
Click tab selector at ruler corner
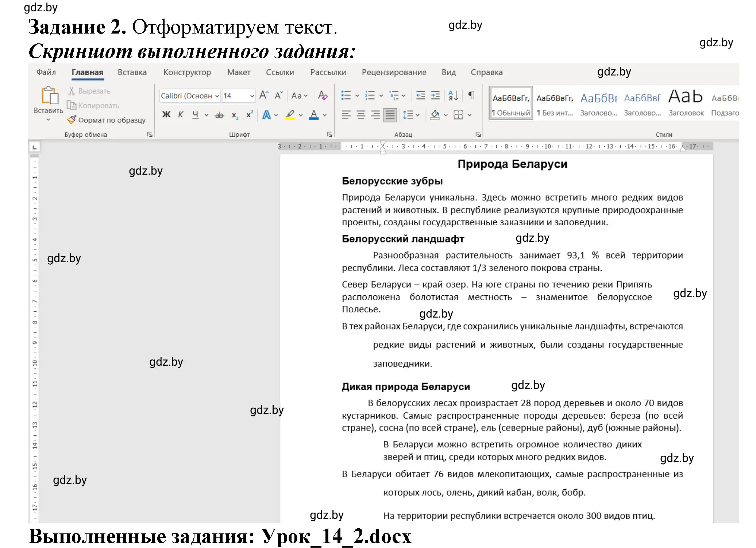click(35, 147)
